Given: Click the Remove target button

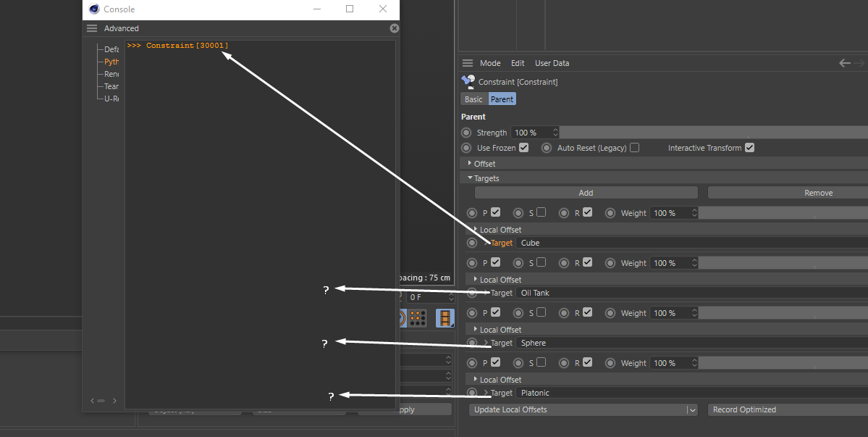Looking at the screenshot, I should click(788, 193).
